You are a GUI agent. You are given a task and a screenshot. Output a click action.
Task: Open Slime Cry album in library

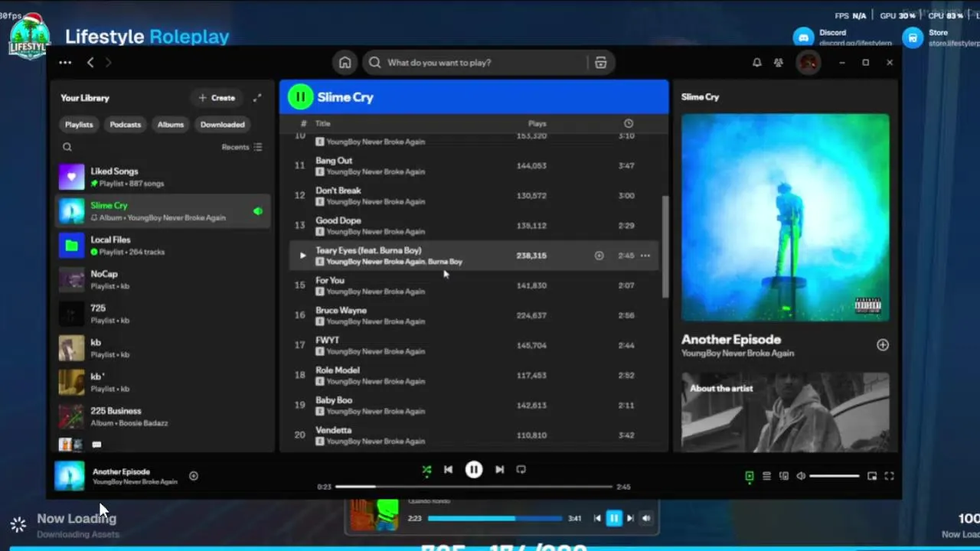[x=163, y=211]
